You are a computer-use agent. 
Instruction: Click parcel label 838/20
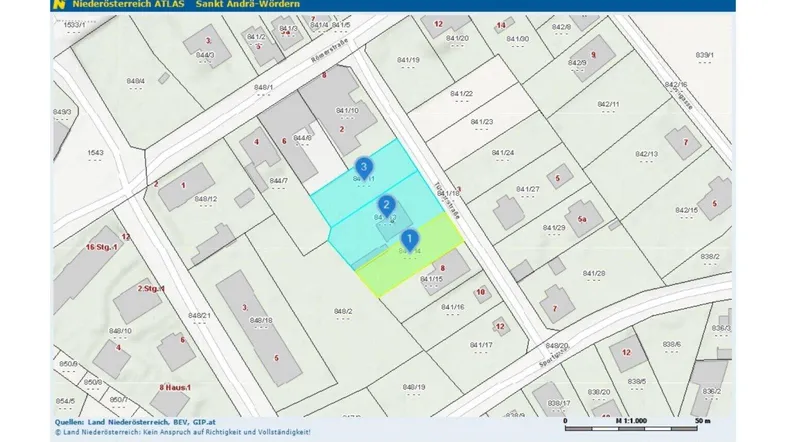pyautogui.click(x=599, y=392)
